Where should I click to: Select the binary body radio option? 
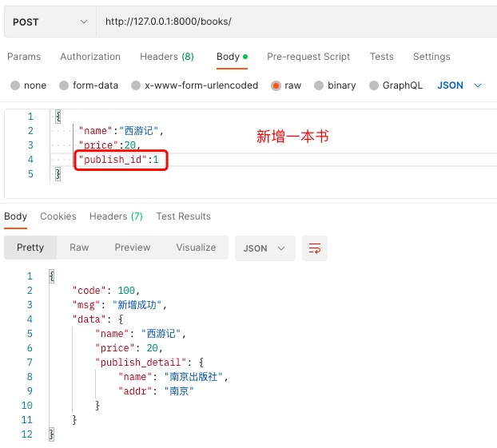(320, 85)
